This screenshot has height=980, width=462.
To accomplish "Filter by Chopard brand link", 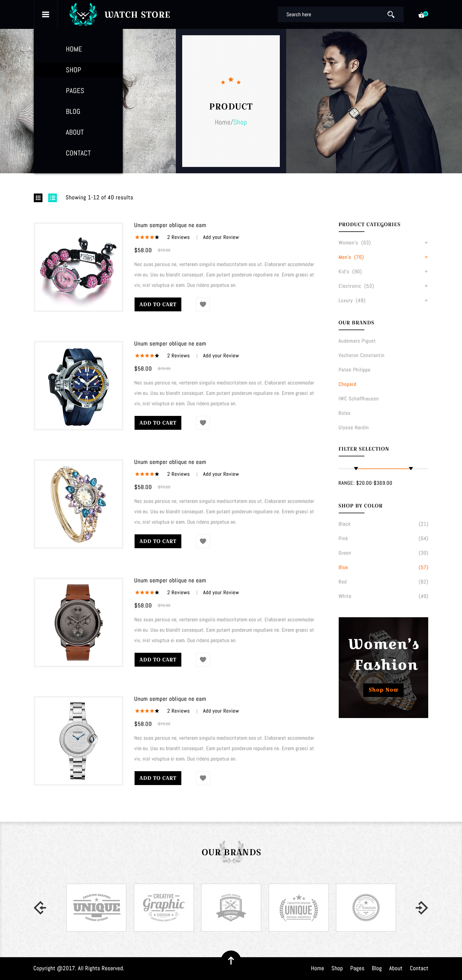I will [347, 384].
